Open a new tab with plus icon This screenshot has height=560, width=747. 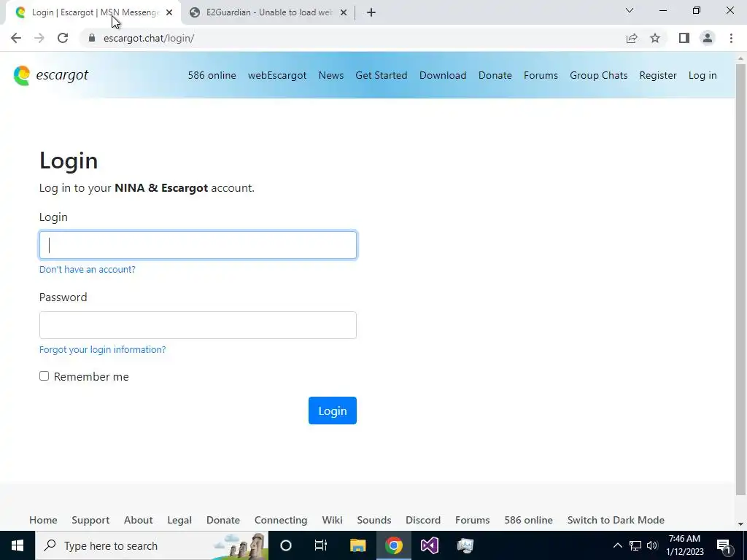tap(371, 13)
